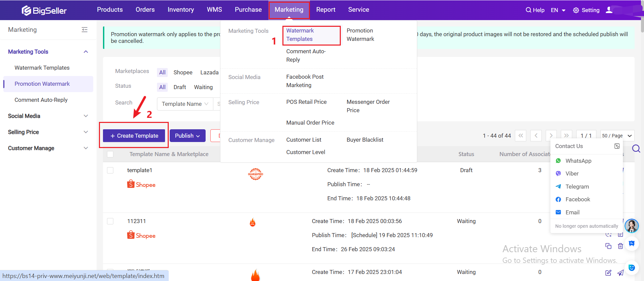Click the Create Template button
The width and height of the screenshot is (644, 281).
[134, 136]
